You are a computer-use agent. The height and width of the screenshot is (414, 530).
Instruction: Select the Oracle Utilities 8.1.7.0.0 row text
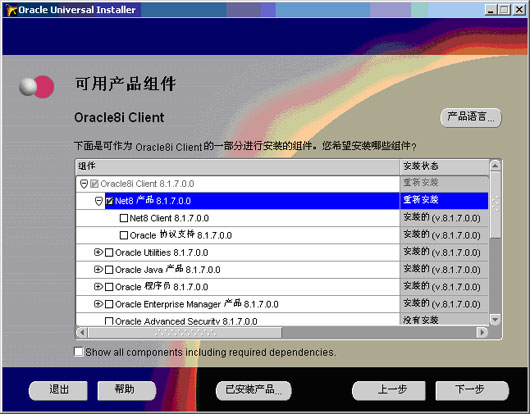pos(162,253)
